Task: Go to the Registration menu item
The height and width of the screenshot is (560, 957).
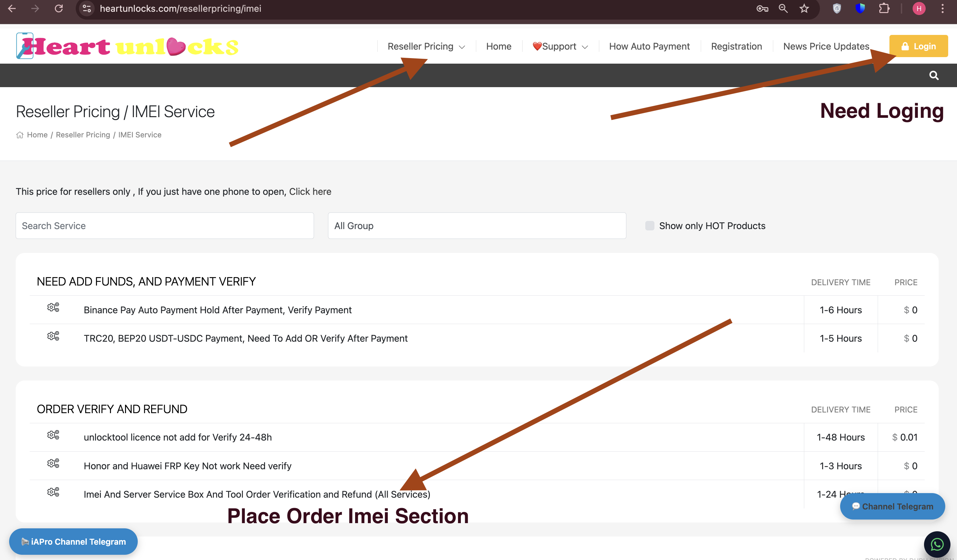Action: click(x=736, y=46)
